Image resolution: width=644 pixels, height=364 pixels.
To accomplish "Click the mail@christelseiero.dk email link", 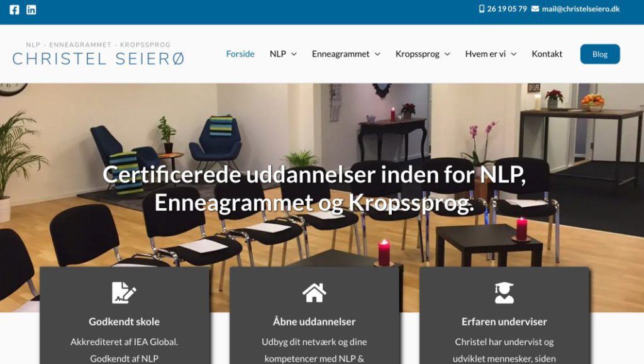I will tap(580, 9).
